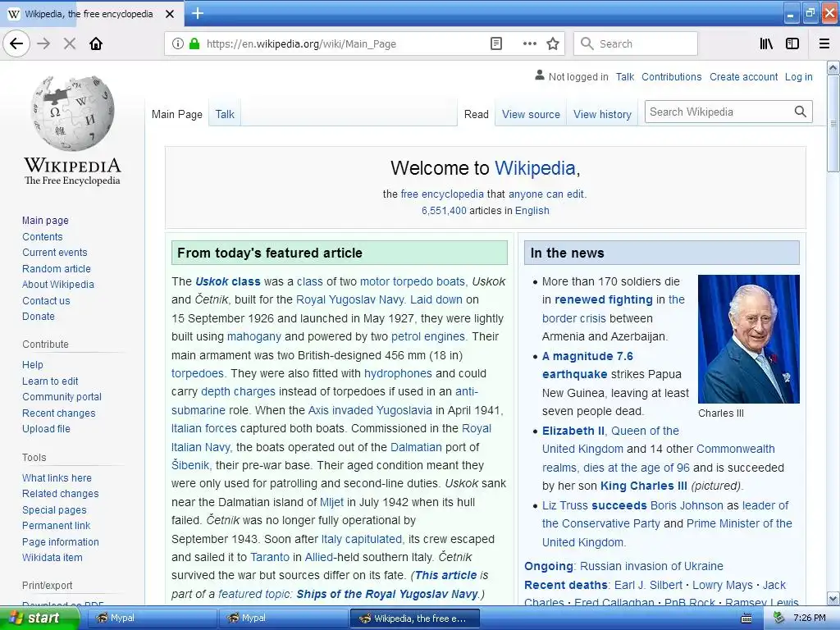
Task: Open the motor torpedo boats link
Action: point(413,281)
